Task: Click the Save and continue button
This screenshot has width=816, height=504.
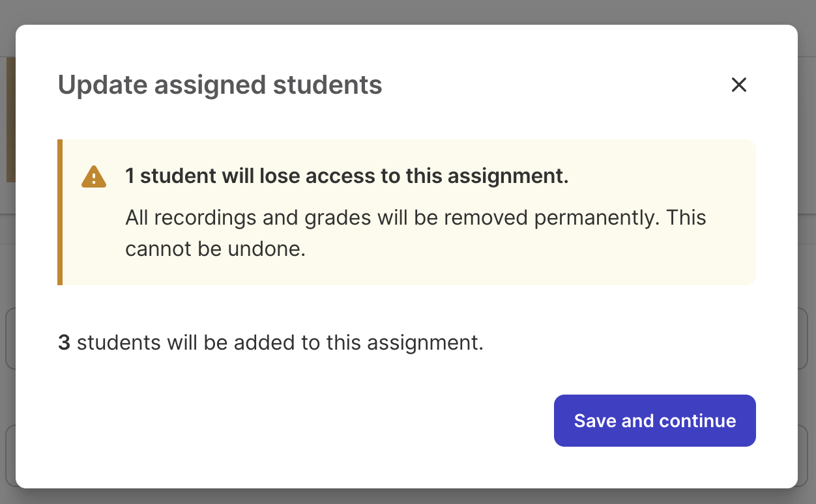Action: (655, 421)
